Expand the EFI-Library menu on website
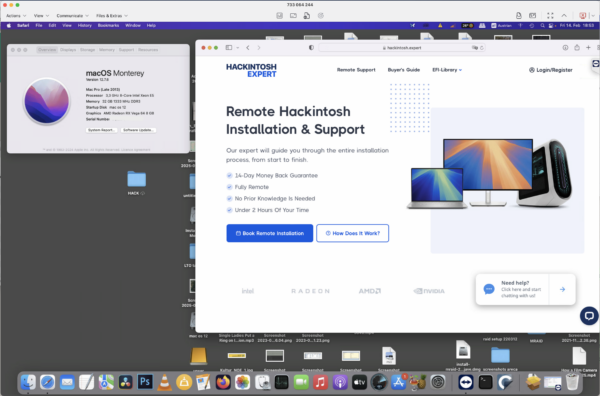 (x=447, y=70)
